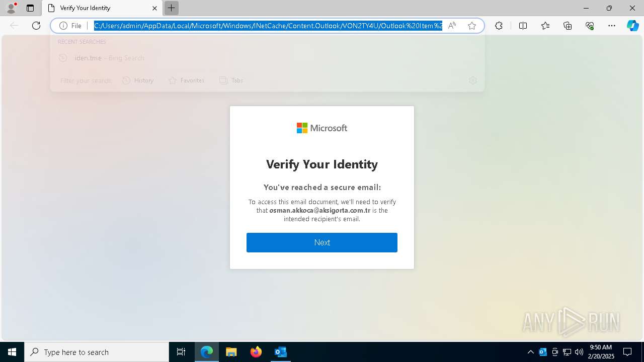Toggle the Read aloud icon
Viewport: 644px width, 362px height.
pos(452,26)
